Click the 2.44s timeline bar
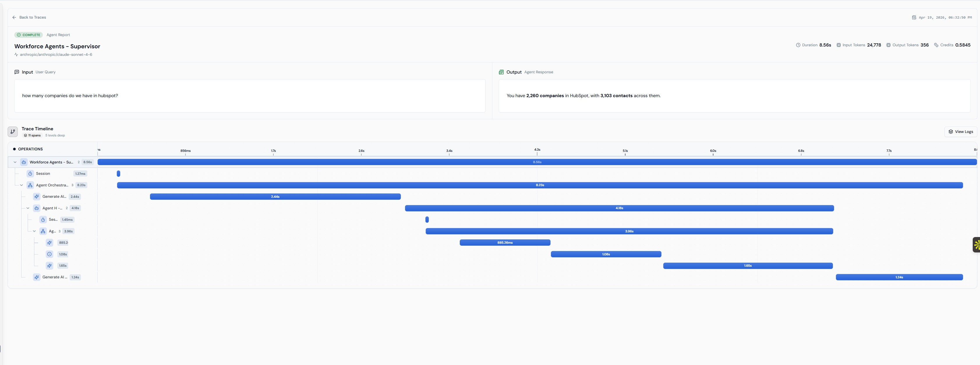This screenshot has width=980, height=365. (x=275, y=197)
